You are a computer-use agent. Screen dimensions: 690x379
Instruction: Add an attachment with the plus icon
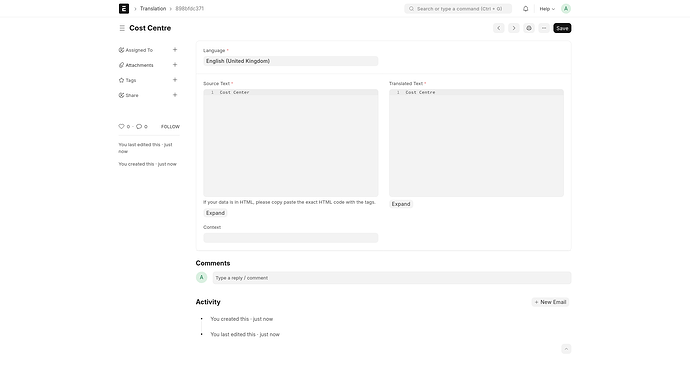tap(175, 65)
